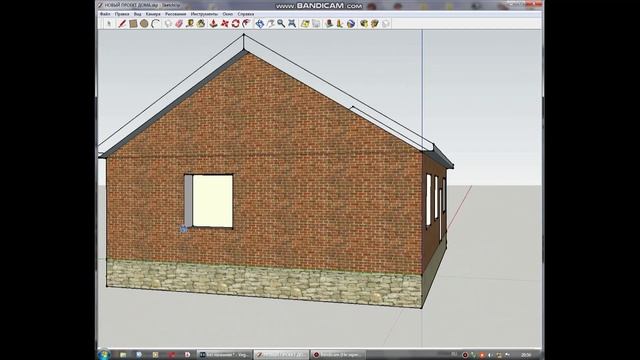Click the Share Model icon
Image resolution: width=640 pixels, height=360 pixels.
[x=375, y=24]
